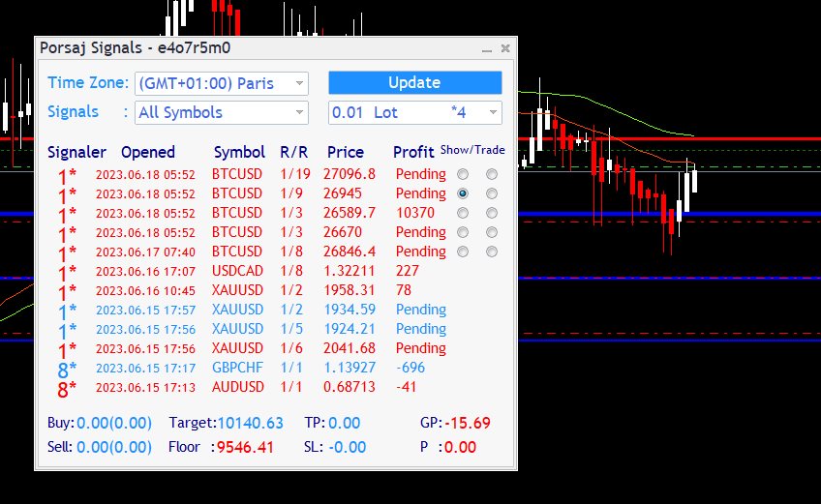Select Trade radio for BTCUSD 26589.7 row
821x504 pixels.
(492, 213)
